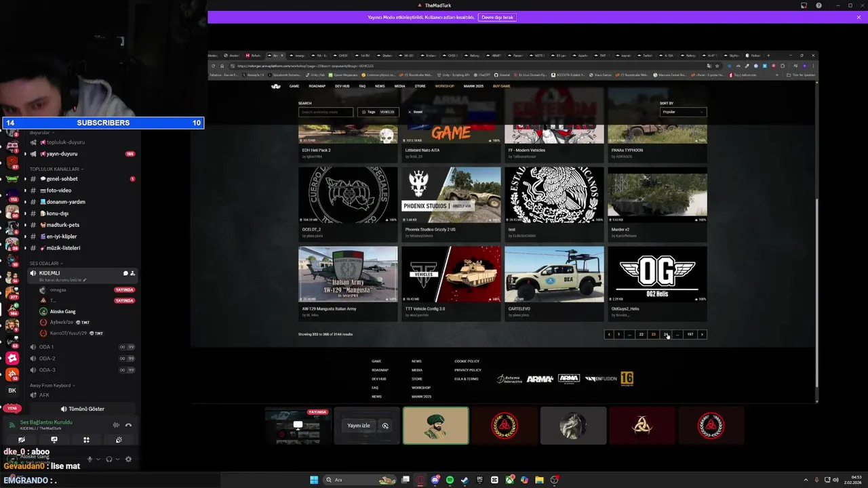Dismiss the streamer mode banner
The image size is (868, 488).
pos(859,17)
